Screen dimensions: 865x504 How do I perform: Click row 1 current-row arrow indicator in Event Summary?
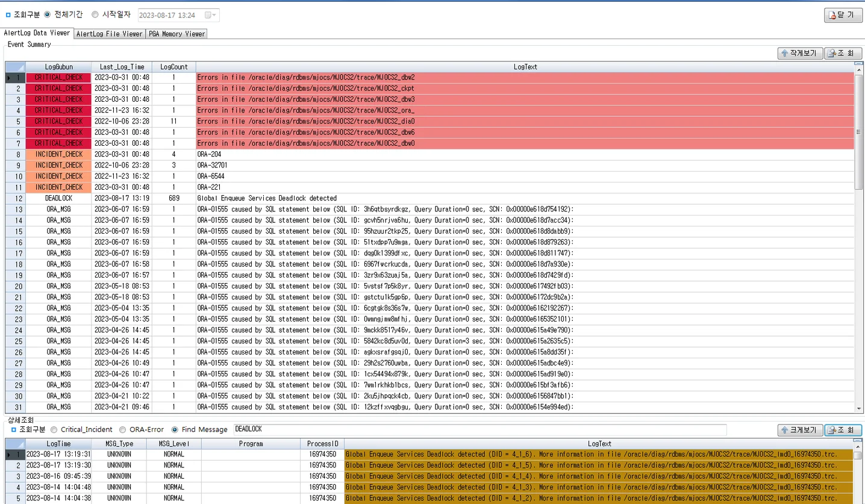coord(8,78)
